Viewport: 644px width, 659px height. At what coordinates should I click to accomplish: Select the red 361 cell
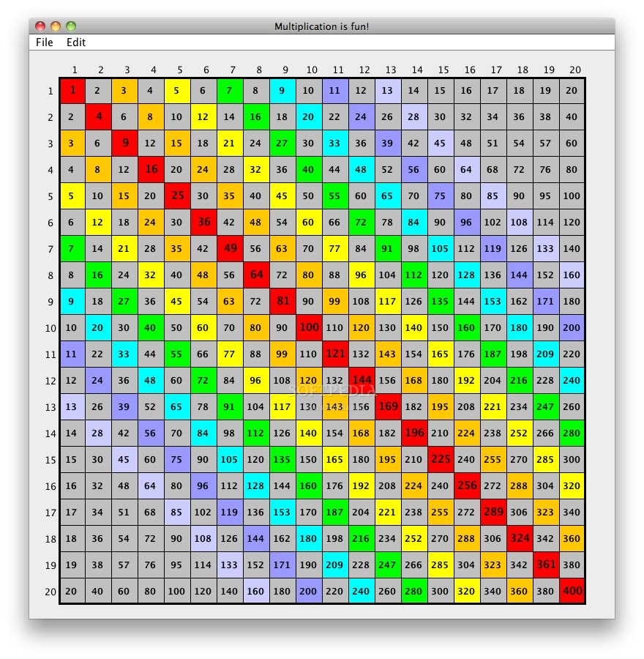pyautogui.click(x=546, y=565)
